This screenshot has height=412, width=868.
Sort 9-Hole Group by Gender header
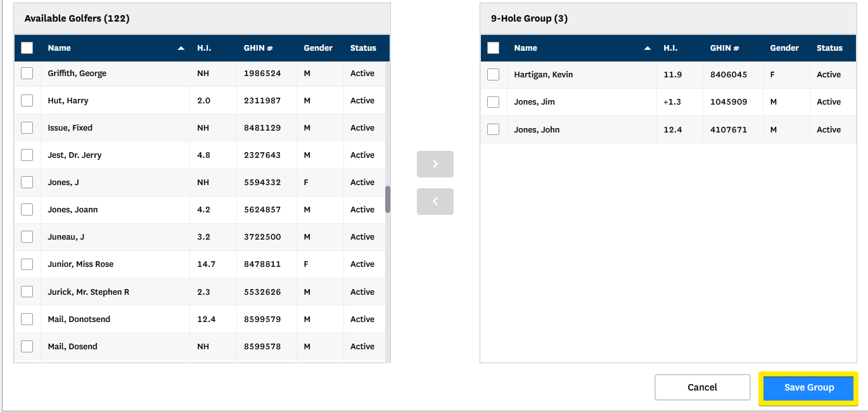click(784, 48)
